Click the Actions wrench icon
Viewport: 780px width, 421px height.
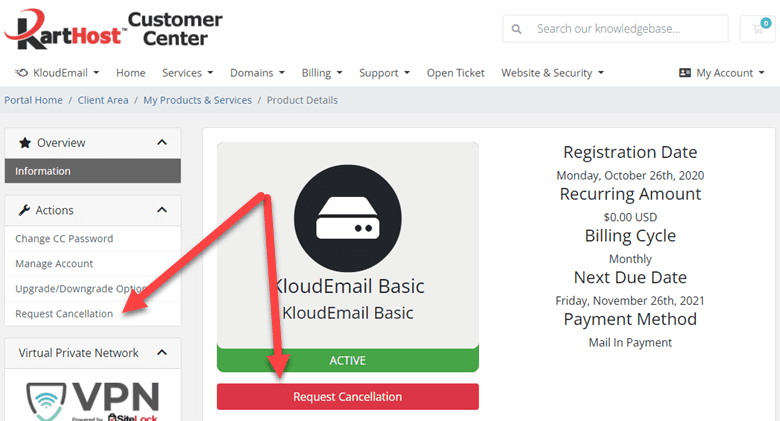click(x=24, y=210)
